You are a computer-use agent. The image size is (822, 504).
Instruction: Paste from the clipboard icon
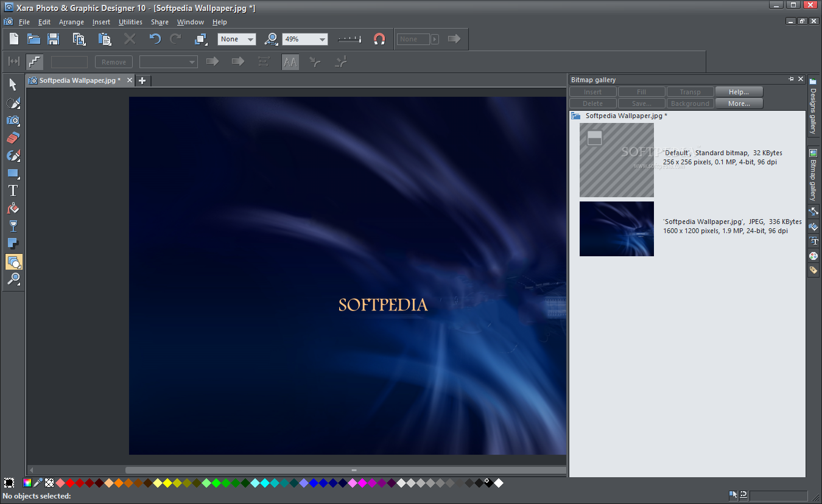click(x=105, y=39)
